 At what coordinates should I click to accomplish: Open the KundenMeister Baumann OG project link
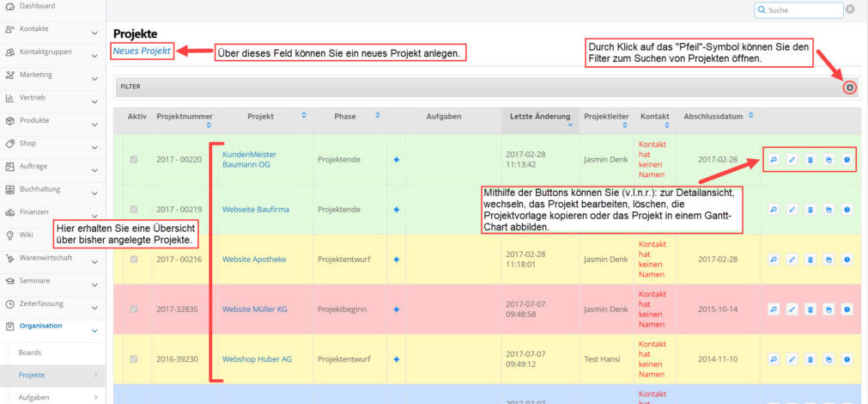(249, 160)
